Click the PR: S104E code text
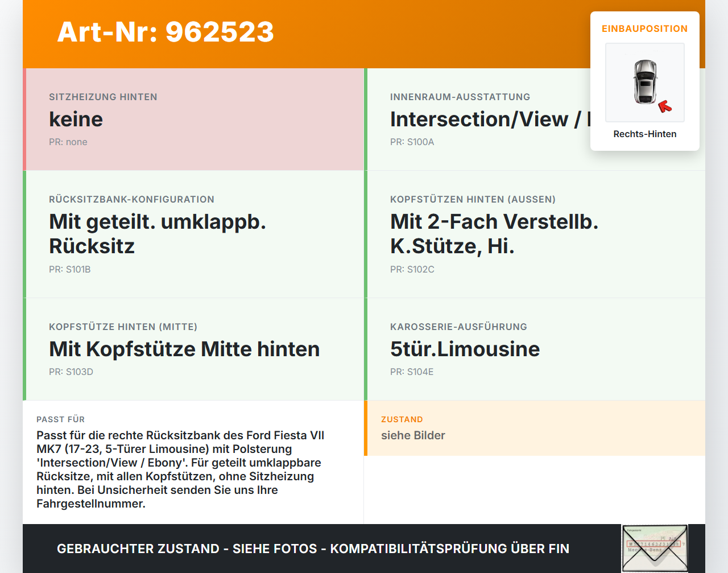Screen dimensions: 728x573 412,372
